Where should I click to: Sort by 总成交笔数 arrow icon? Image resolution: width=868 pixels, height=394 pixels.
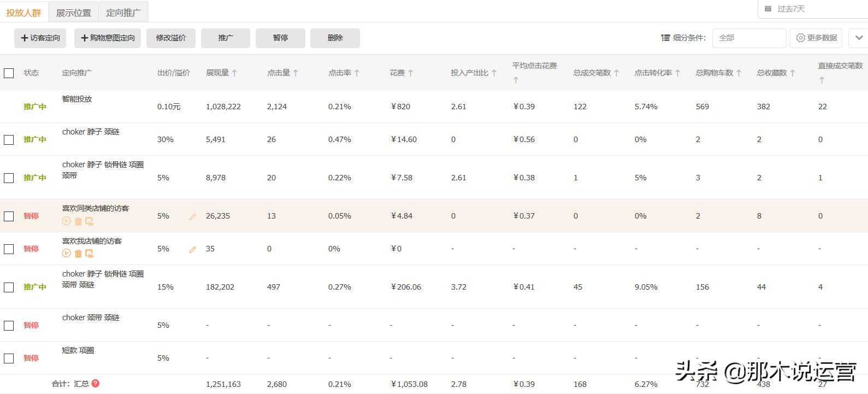[616, 73]
